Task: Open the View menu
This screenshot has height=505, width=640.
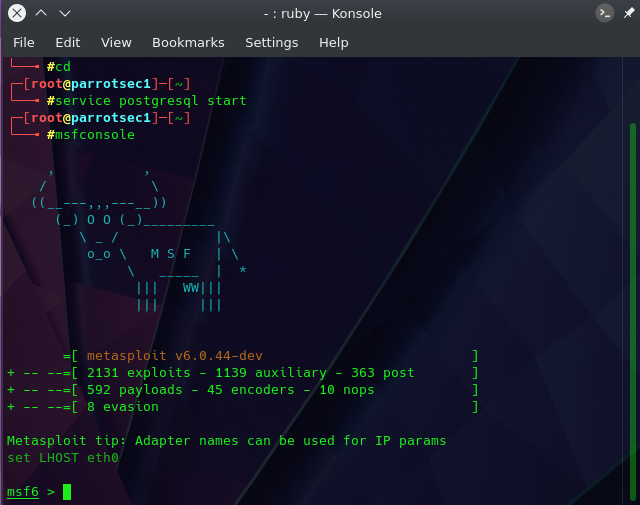Action: (x=116, y=42)
